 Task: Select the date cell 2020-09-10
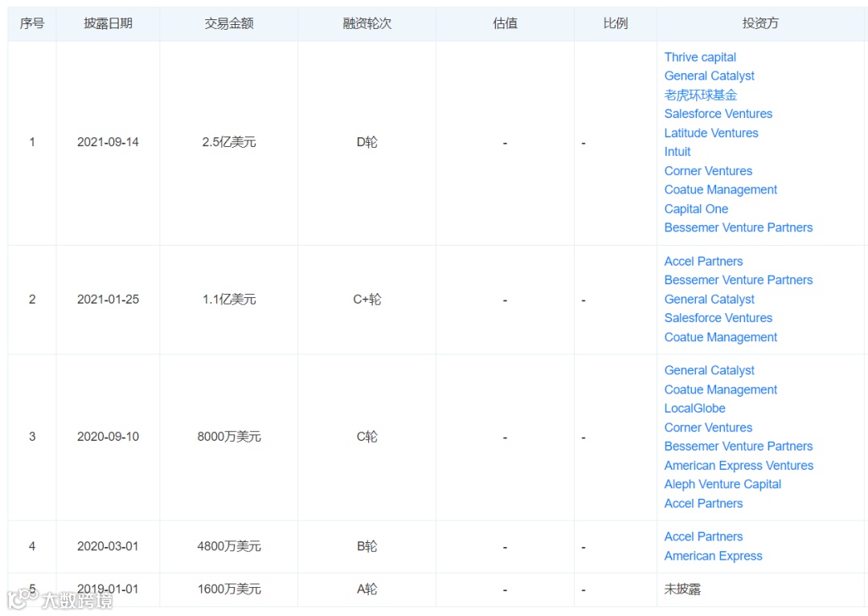(x=108, y=436)
